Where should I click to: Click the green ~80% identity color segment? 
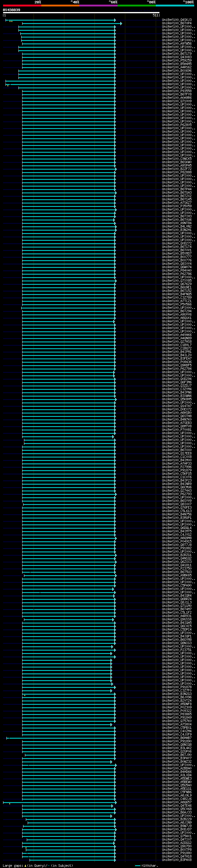pos(137,6)
